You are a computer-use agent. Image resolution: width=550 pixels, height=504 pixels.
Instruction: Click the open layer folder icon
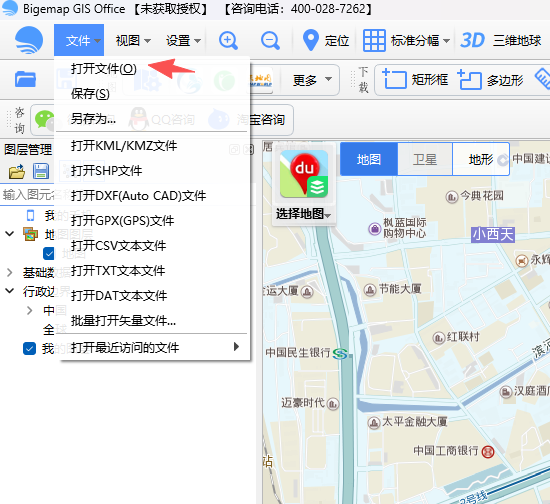[17, 172]
